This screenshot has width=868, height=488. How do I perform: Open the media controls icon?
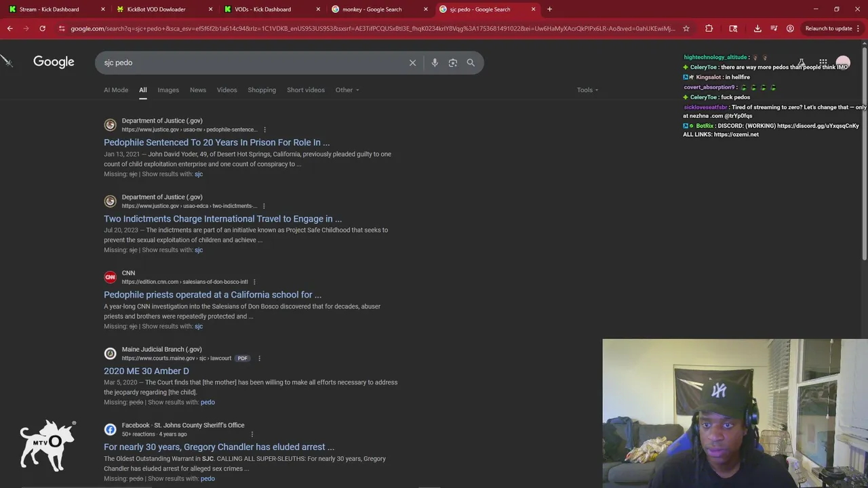pos(774,28)
